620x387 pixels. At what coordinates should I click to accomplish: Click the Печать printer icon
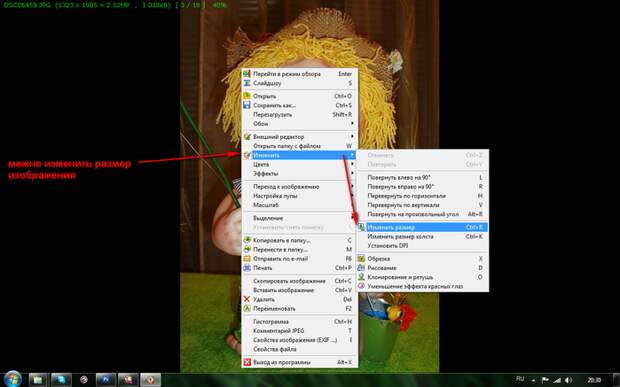coord(247,268)
